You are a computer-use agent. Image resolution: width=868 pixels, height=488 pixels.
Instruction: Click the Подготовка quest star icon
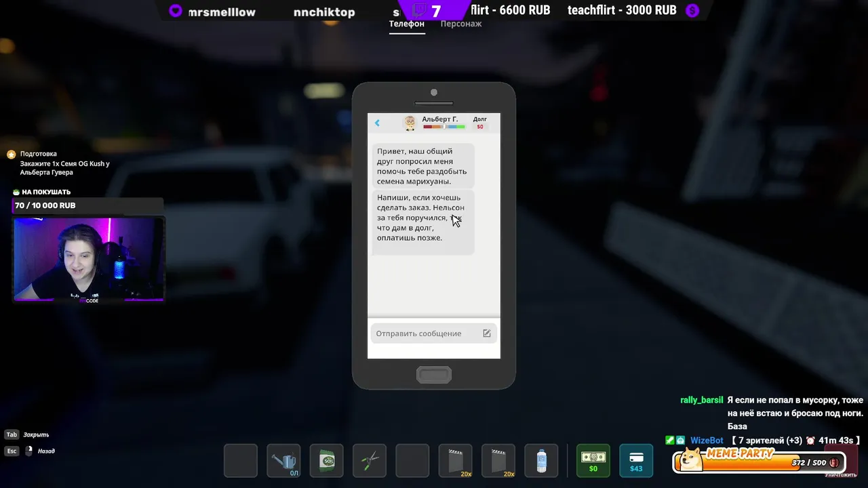point(11,155)
